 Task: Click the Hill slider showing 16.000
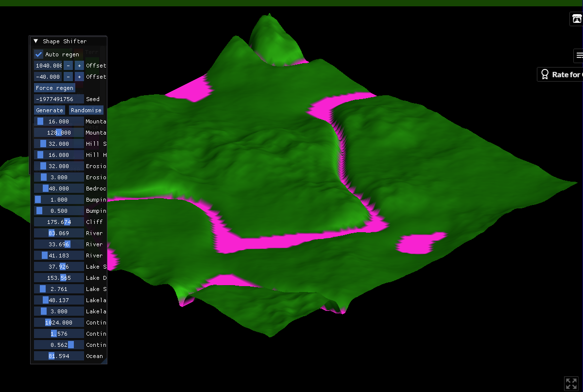pos(59,155)
